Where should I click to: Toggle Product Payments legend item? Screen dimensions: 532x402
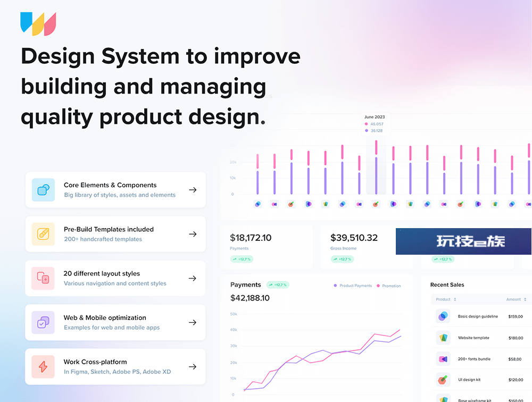(353, 286)
